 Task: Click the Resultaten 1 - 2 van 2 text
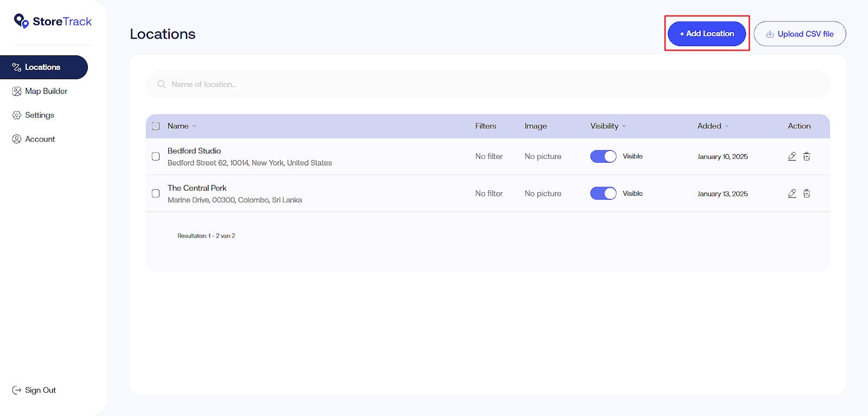206,236
